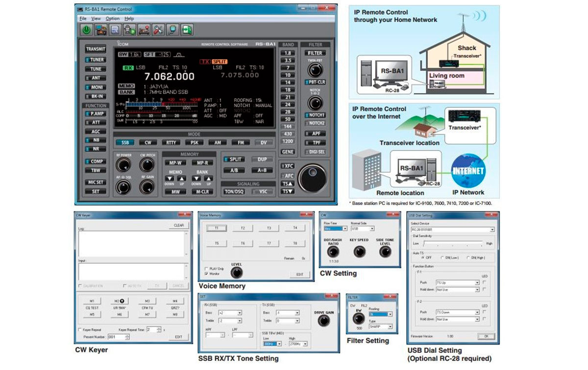
Task: Toggle the TUNER function button
Action: click(96, 60)
